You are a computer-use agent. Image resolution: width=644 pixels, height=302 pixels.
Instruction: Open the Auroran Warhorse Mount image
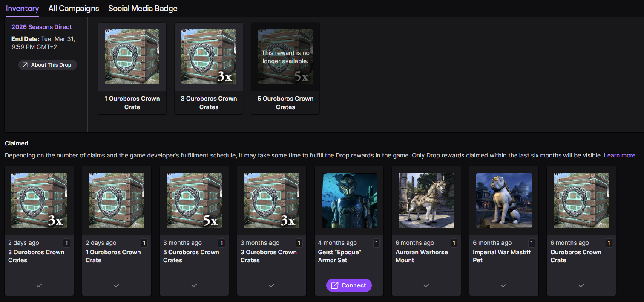(426, 200)
